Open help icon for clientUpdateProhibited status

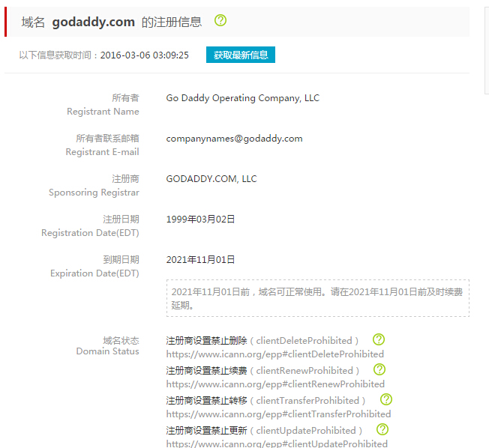click(382, 429)
